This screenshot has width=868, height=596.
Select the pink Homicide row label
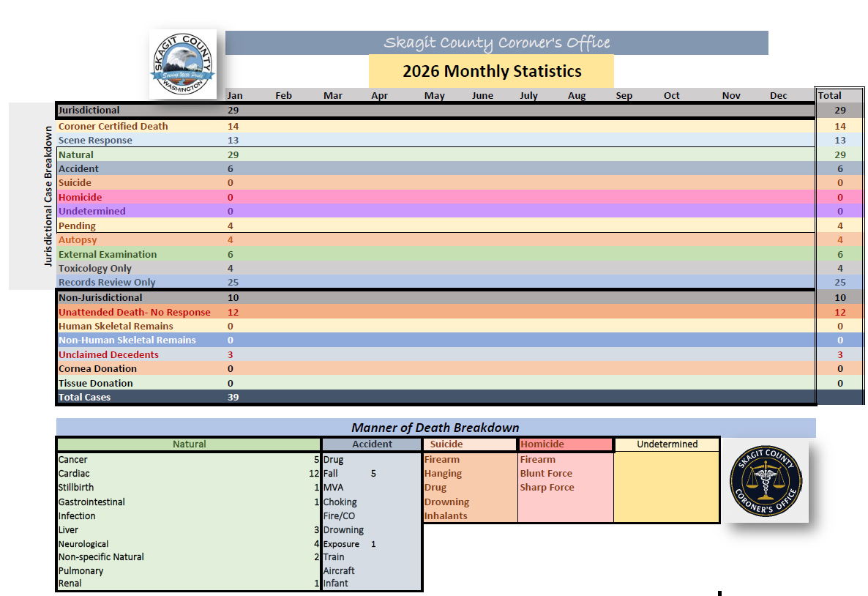pos(81,197)
